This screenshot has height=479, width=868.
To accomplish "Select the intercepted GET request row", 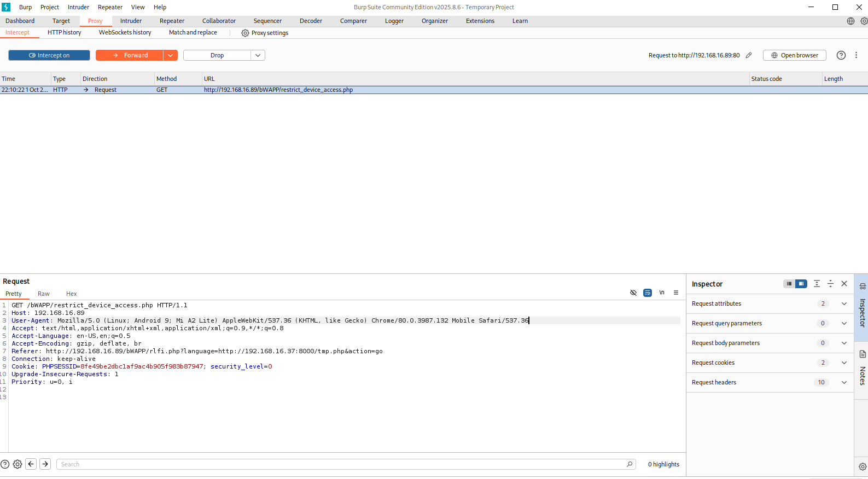I will coord(434,90).
